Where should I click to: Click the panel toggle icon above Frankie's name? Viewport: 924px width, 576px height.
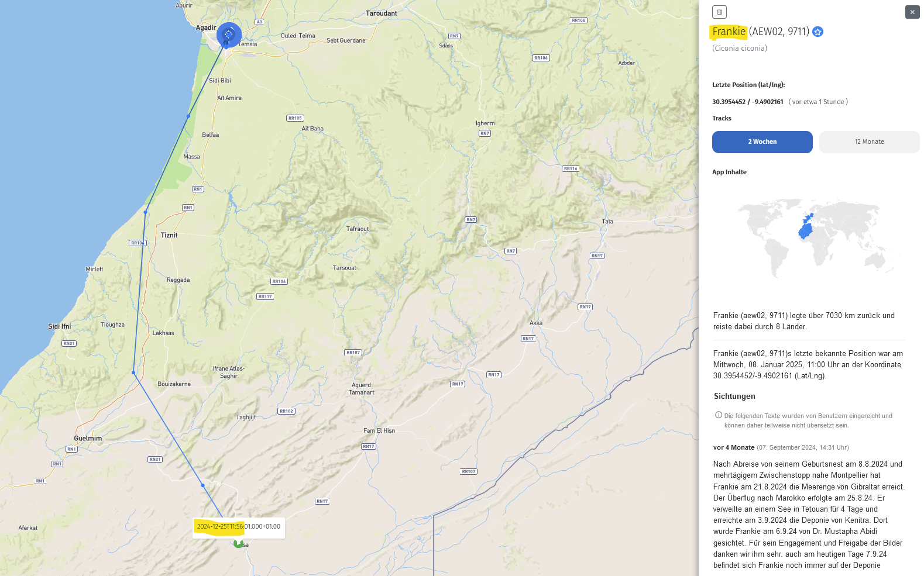(719, 12)
